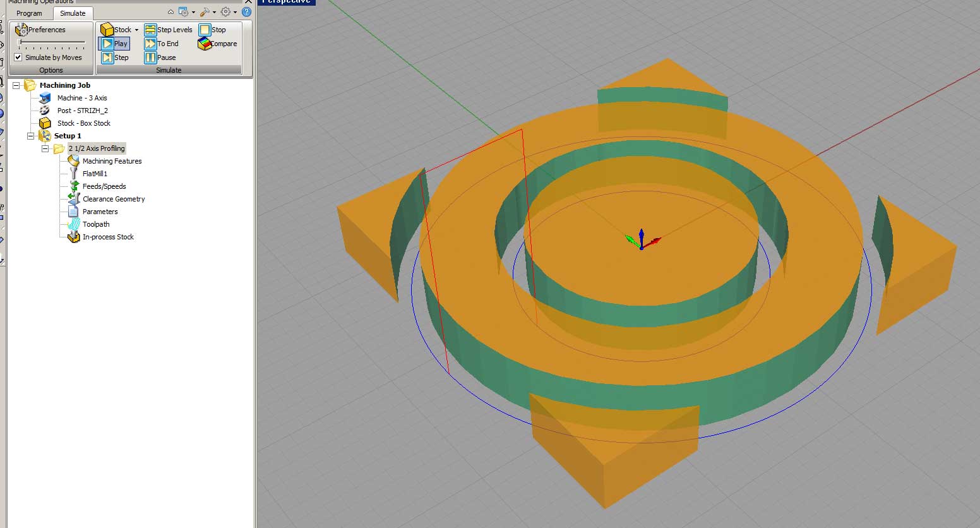Click the simulation speed slider
The width and height of the screenshot is (980, 528).
pyautogui.click(x=52, y=43)
